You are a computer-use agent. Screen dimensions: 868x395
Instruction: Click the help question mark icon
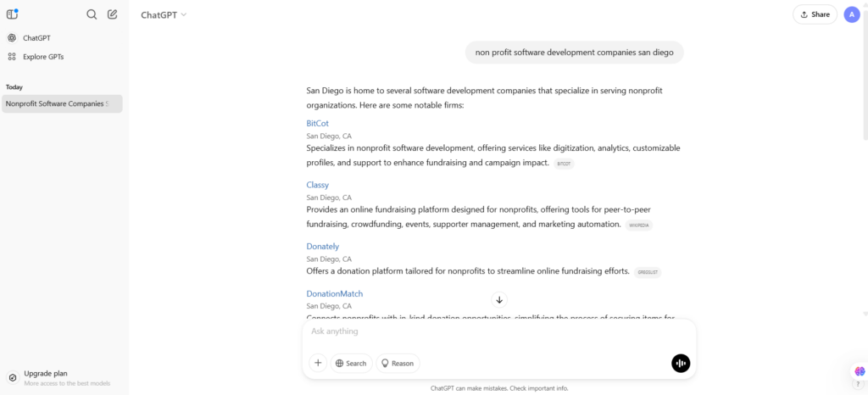[858, 384]
